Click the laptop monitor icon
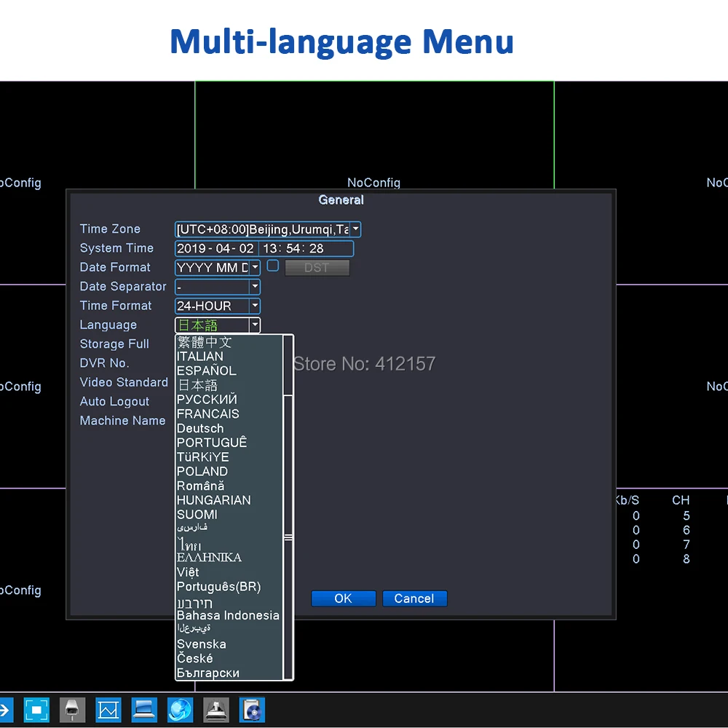Viewport: 728px width, 728px height. pos(144,709)
